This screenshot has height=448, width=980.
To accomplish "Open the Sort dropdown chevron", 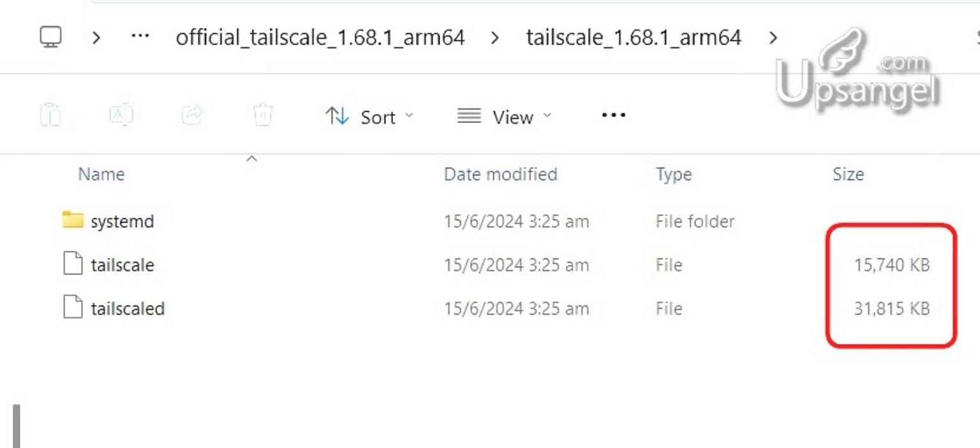I will click(x=410, y=117).
